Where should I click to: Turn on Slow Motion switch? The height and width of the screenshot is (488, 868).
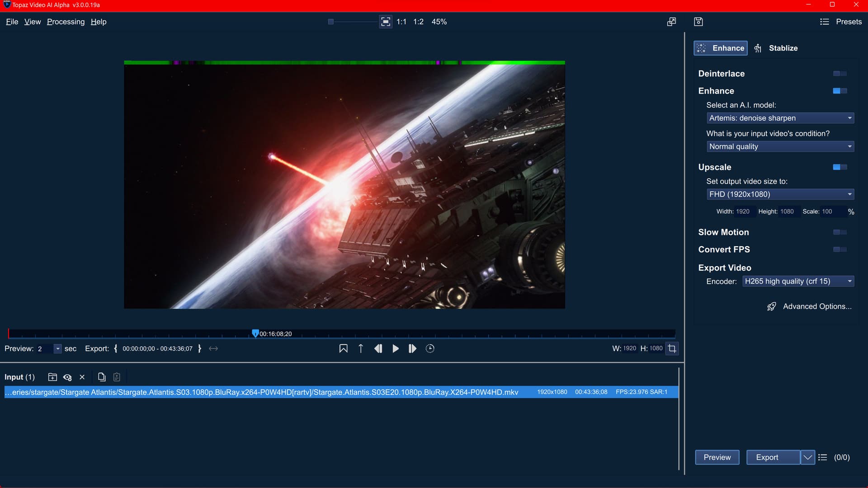tap(840, 232)
